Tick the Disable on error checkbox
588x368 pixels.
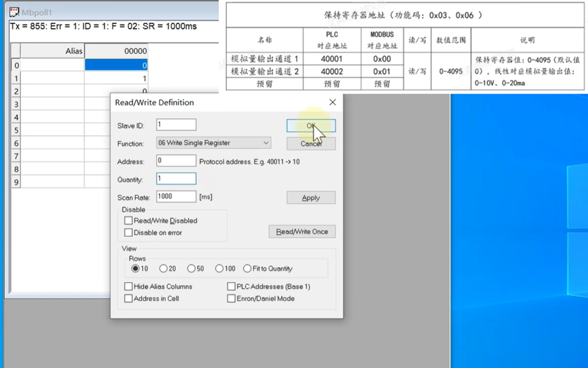(x=128, y=232)
